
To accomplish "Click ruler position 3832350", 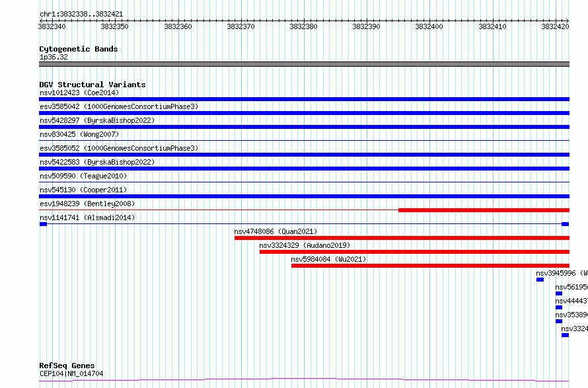I will click(x=114, y=26).
